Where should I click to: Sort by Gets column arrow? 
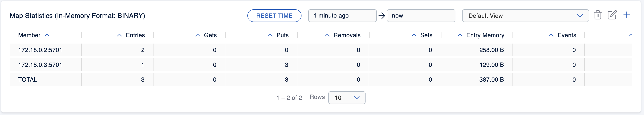[197, 35]
